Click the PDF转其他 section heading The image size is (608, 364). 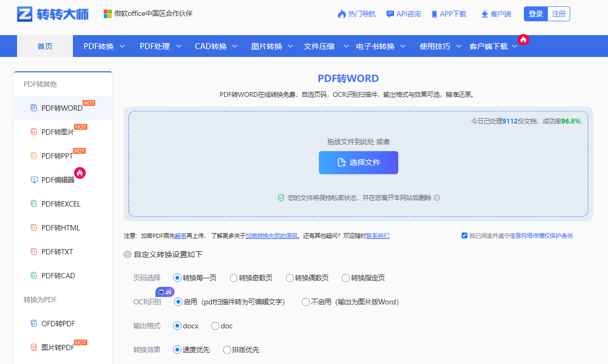click(x=40, y=84)
